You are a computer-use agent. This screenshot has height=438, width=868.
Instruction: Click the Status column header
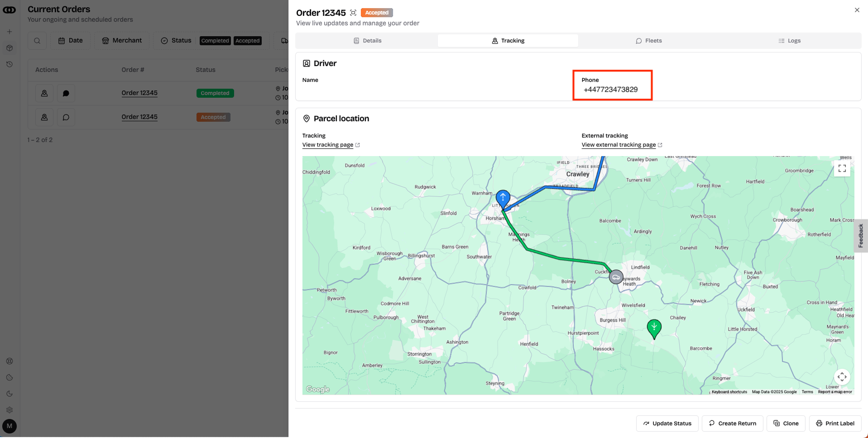(206, 70)
